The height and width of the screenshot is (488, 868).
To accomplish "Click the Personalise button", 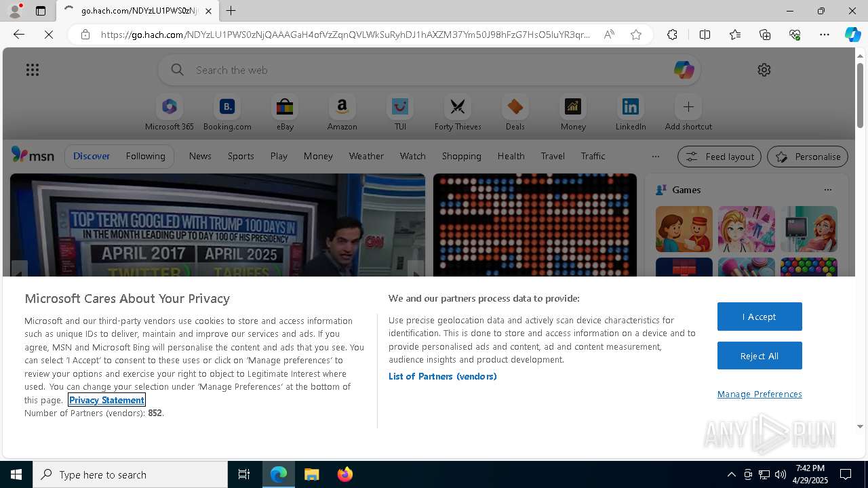I will pos(808,157).
